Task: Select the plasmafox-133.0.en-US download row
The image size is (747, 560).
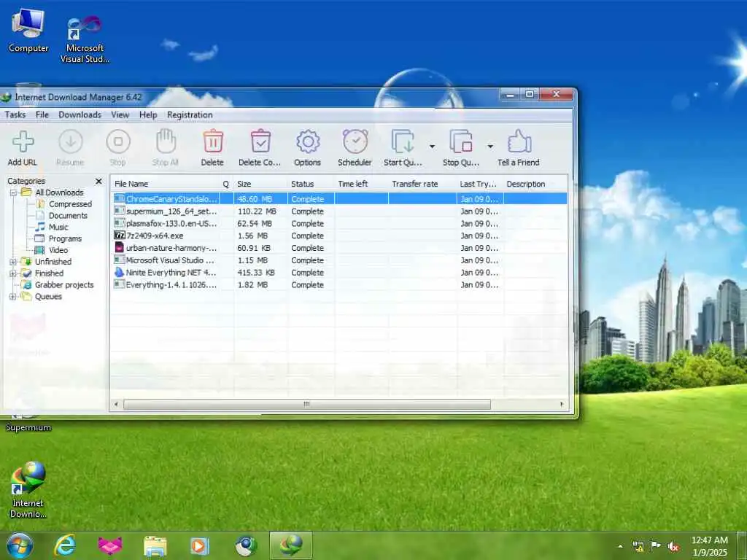Action: pos(340,224)
